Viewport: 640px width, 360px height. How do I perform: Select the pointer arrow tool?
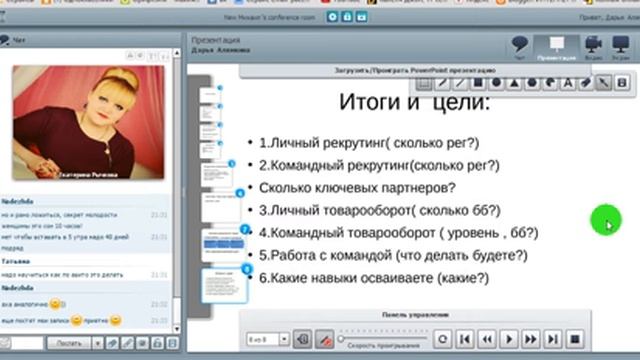coord(604,83)
